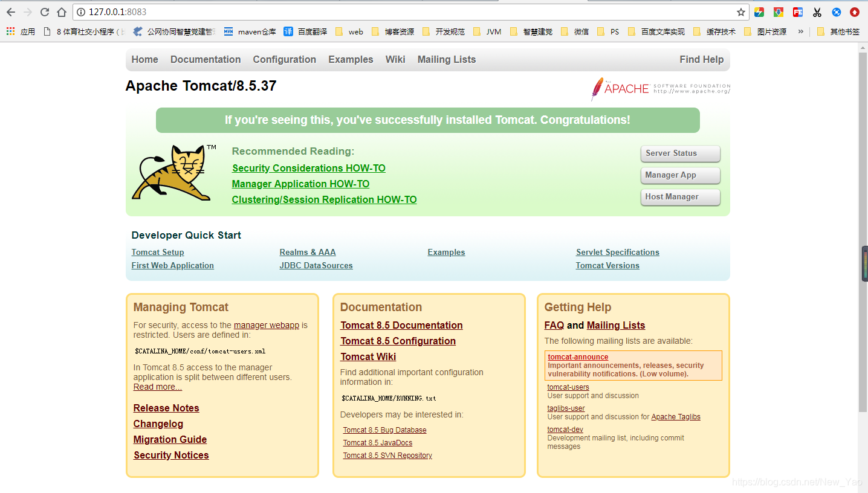Open the Mailing Lists nav item in top bar
The image size is (868, 493).
click(x=447, y=59)
